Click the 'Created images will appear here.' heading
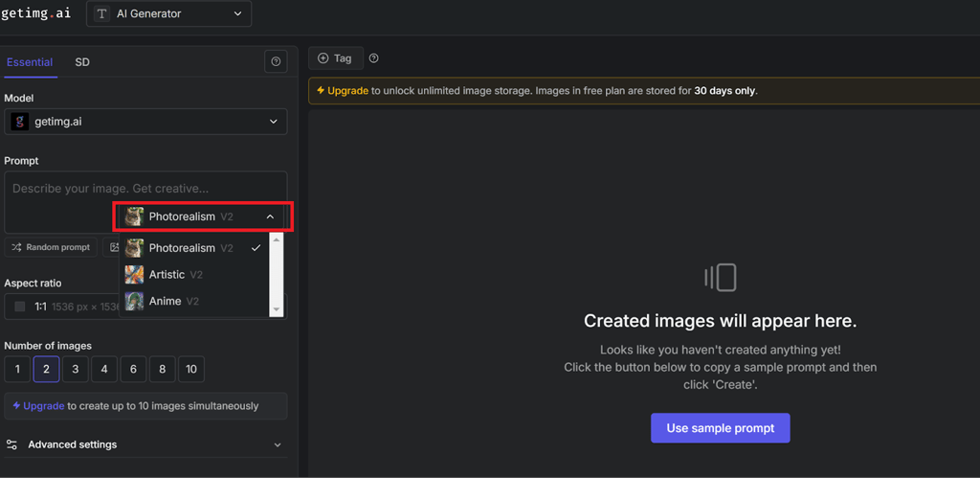 pyautogui.click(x=720, y=321)
